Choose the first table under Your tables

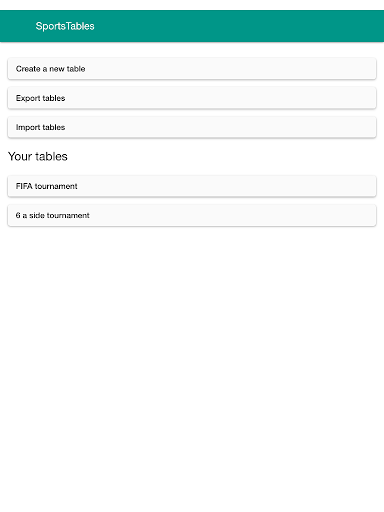(x=192, y=186)
